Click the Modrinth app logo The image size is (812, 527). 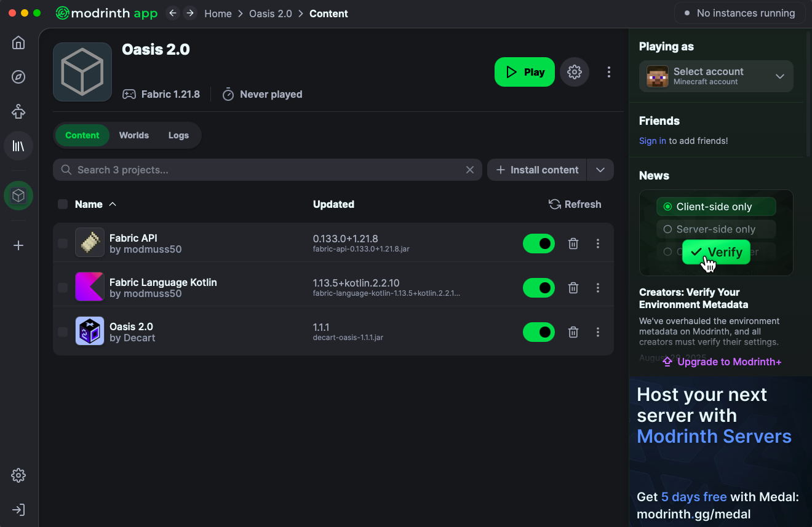click(x=106, y=13)
